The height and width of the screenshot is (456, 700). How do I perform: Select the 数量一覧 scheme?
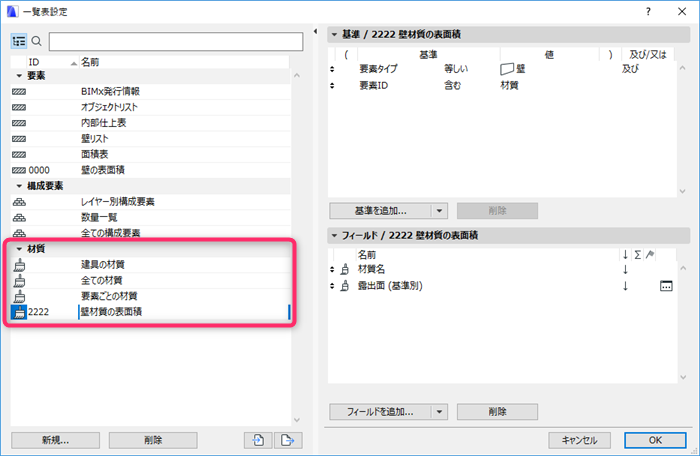tap(150, 218)
